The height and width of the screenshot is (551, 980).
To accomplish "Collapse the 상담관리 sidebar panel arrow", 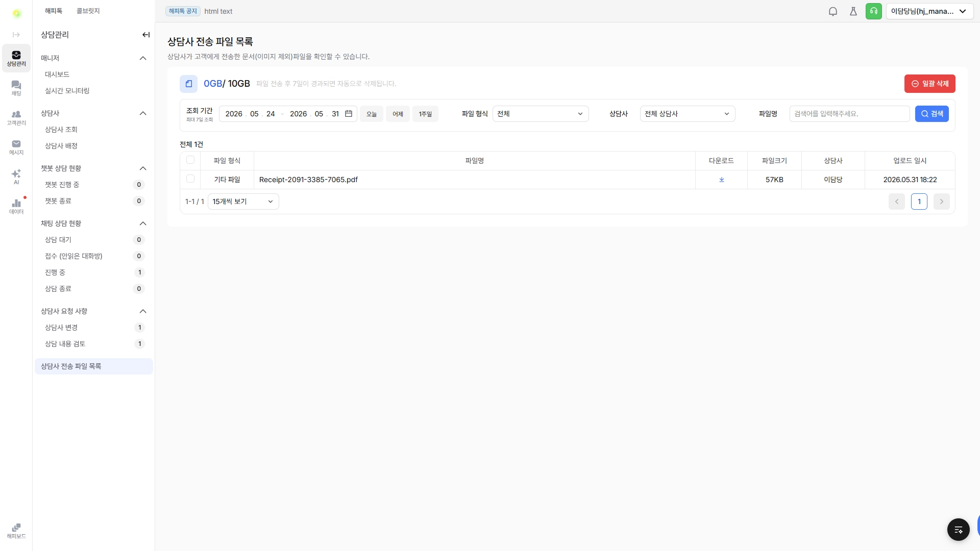I will pos(146,35).
